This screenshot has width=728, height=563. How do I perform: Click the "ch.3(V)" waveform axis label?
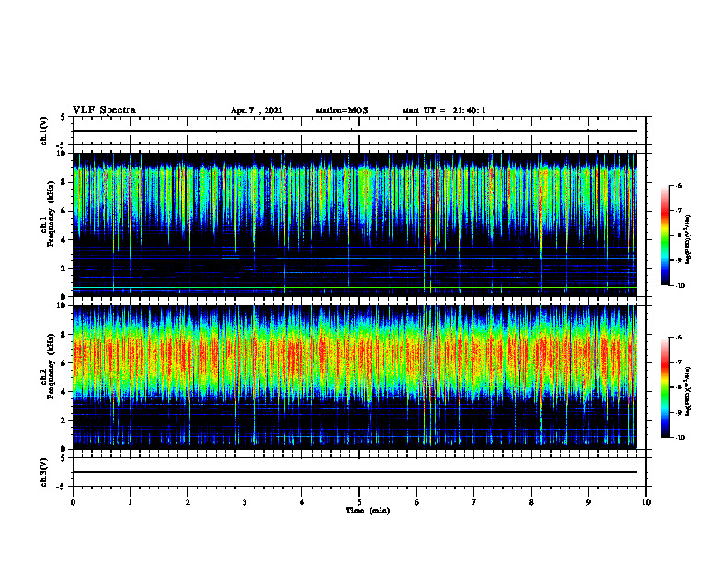(x=43, y=472)
